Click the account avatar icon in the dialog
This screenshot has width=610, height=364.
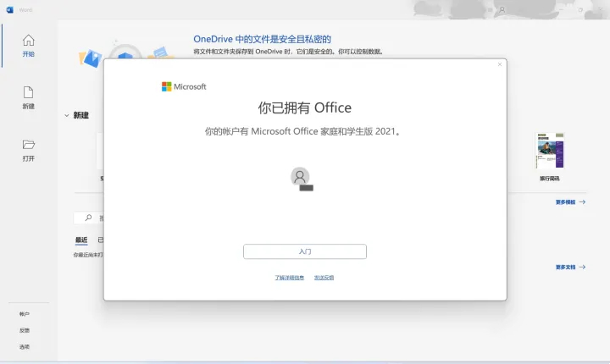point(302,179)
